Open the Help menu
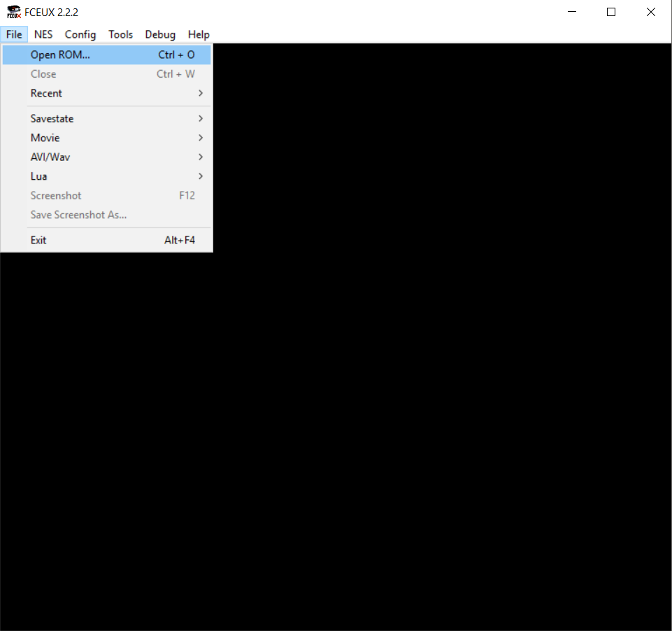Viewport: 672px width, 631px height. 199,34
